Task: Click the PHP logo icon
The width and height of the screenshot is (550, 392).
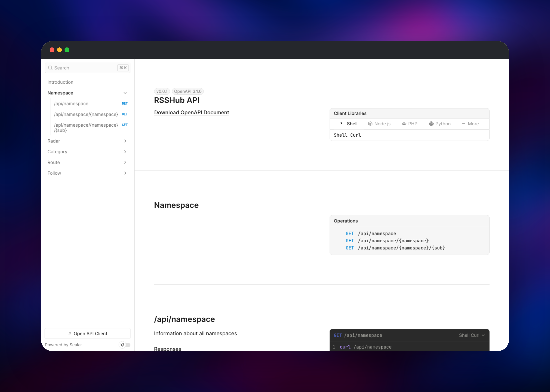Action: tap(404, 124)
